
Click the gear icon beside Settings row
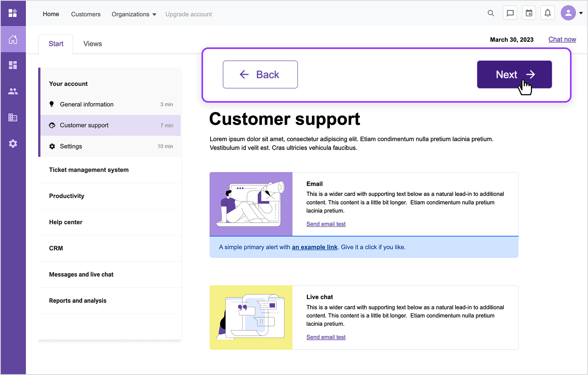[52, 146]
